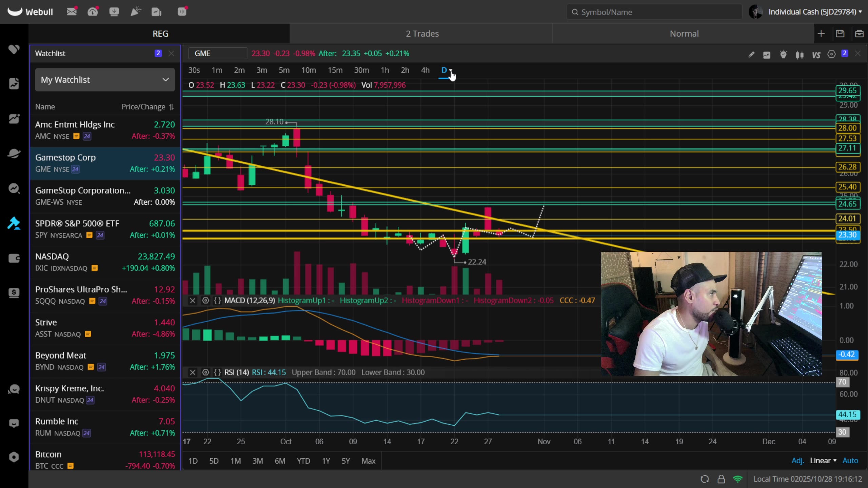Remove the RSI indicator panel

pyautogui.click(x=193, y=372)
